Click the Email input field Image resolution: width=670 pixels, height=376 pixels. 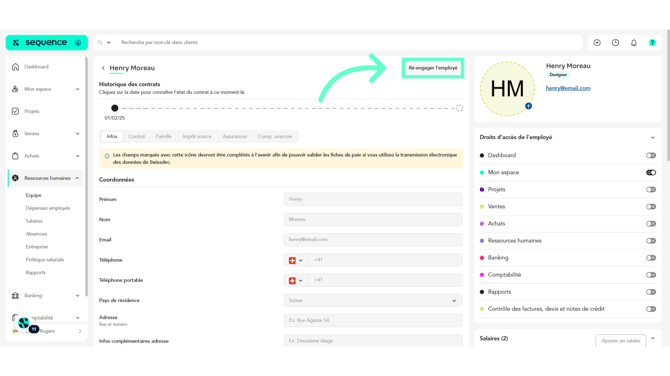(x=373, y=240)
